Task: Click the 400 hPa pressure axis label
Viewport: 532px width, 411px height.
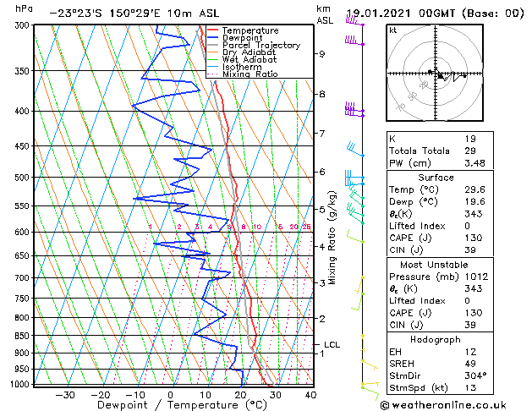Action: tap(24, 111)
